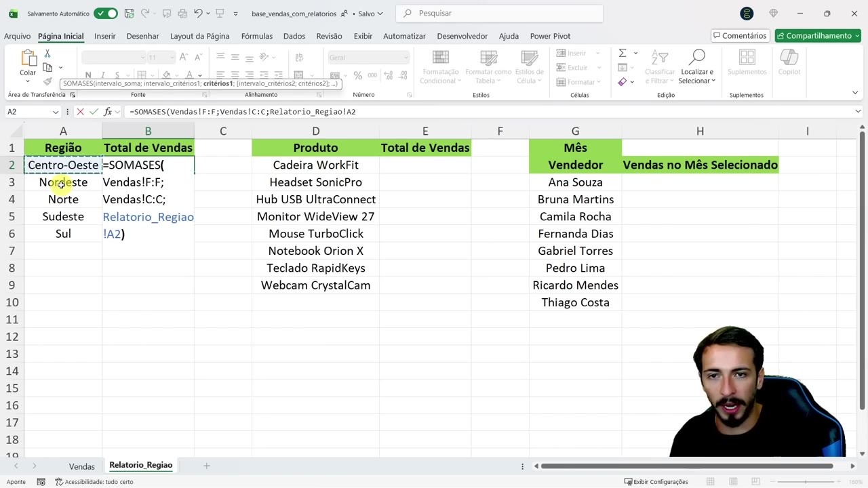Open the Dados ribbon tab
Viewport: 868px width, 488px height.
(294, 36)
